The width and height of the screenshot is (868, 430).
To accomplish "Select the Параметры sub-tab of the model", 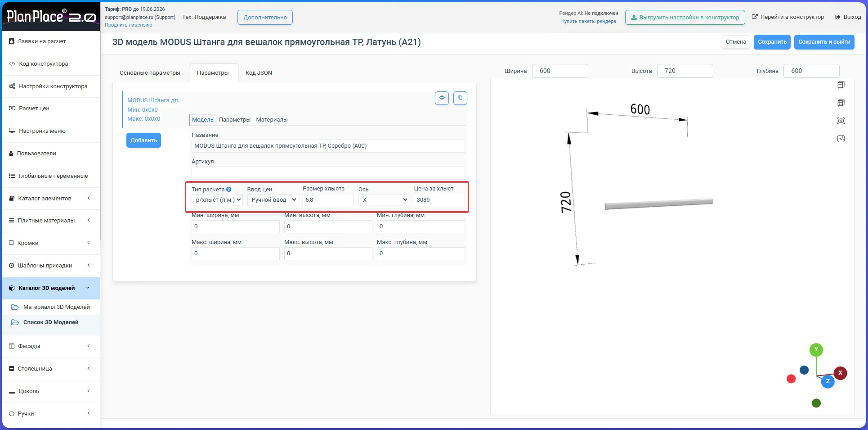I will tap(235, 120).
